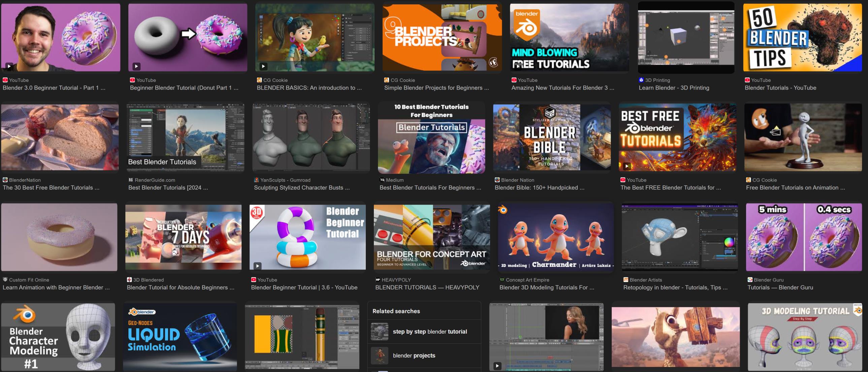Open the '9 Blender Projects' orange thumbnail

coord(442,37)
